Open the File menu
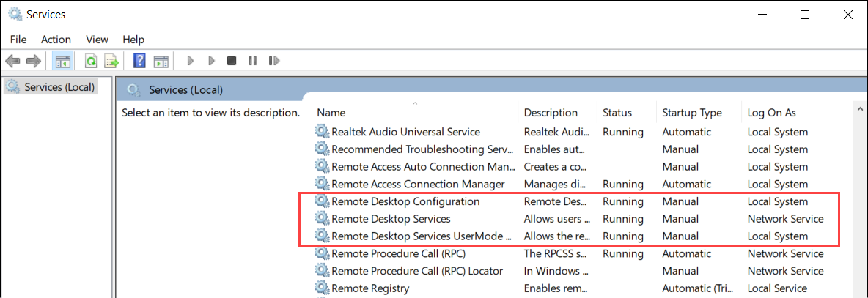This screenshot has height=298, width=868. 18,40
